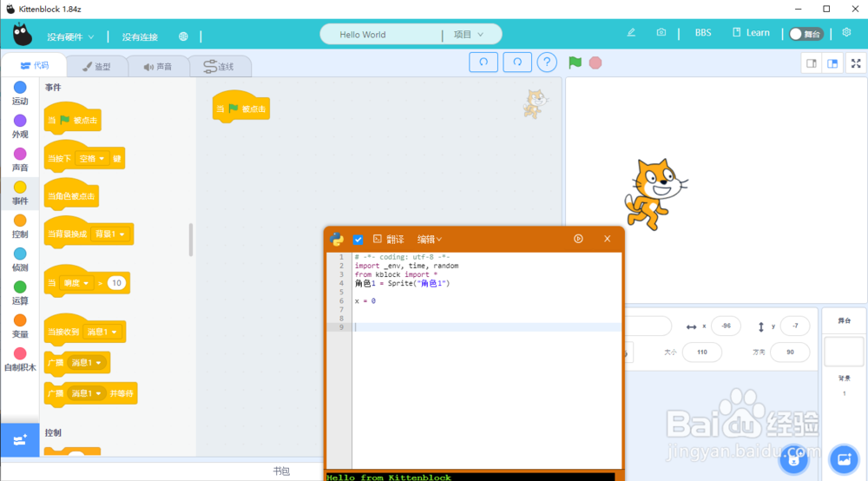Click the 当角色被点击 block in palette
Screen dimensions: 868x481
coord(71,196)
